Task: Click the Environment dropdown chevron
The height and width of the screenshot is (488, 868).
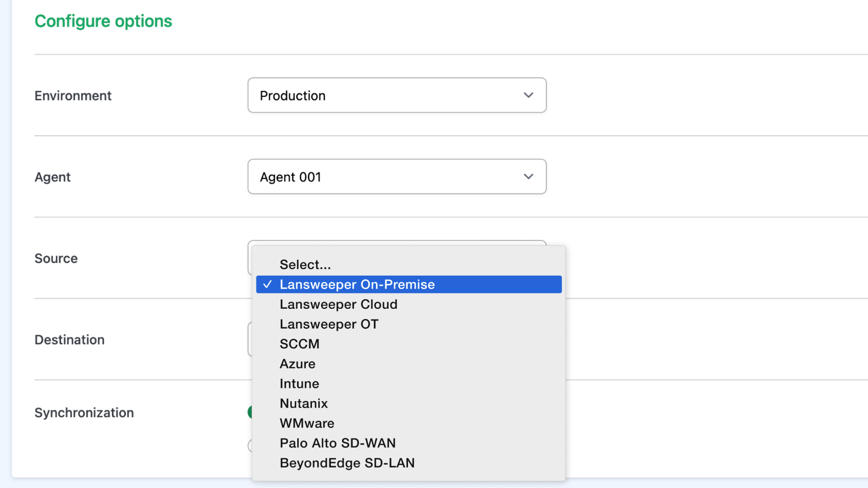Action: coord(528,95)
